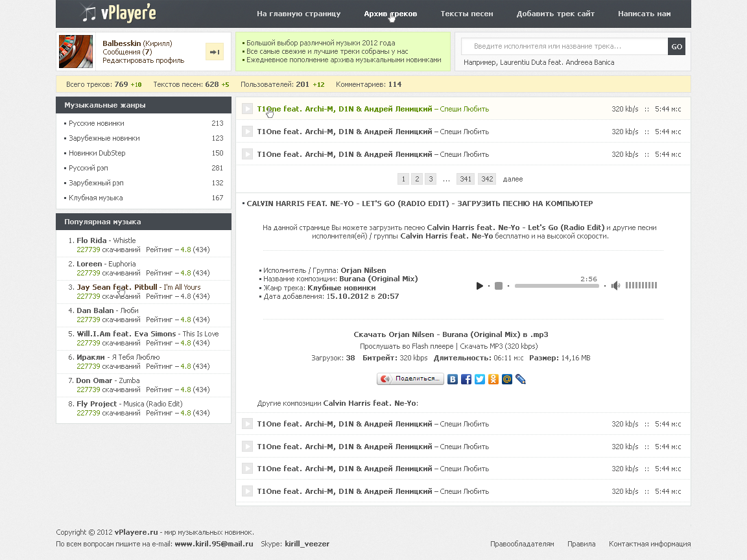Open Will.I.Am feat. Eva Simons track

click(x=148, y=334)
